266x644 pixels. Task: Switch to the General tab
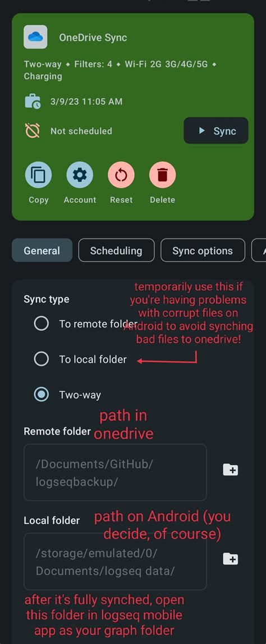(x=42, y=250)
